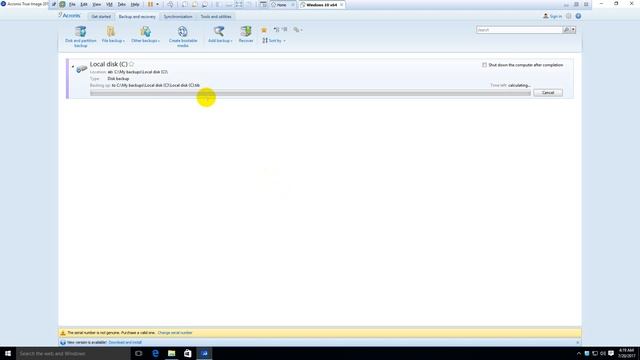Click the blue help question icon
Image resolution: width=640 pixels, height=360 pixels.
[578, 16]
